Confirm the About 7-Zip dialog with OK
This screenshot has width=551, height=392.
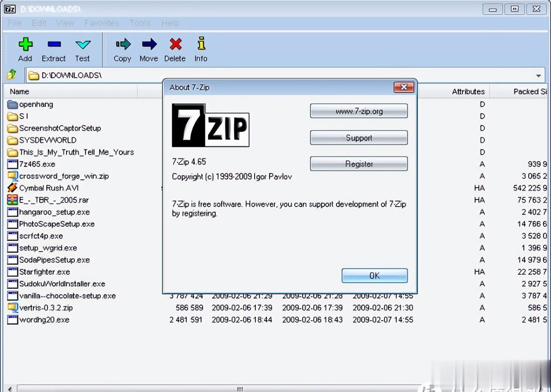[375, 276]
